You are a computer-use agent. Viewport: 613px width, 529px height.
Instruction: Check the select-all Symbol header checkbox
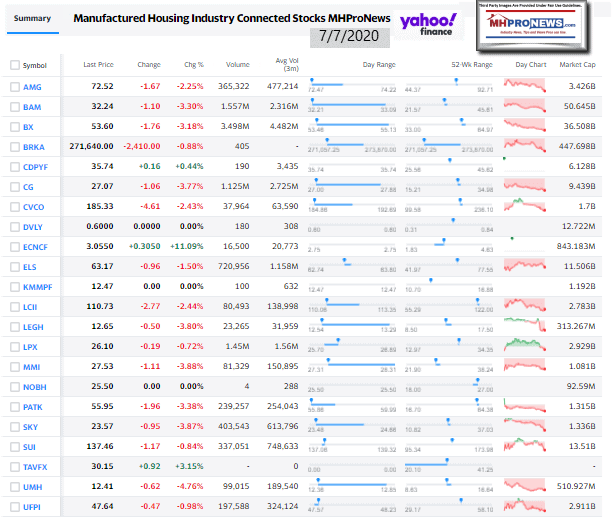pyautogui.click(x=14, y=65)
